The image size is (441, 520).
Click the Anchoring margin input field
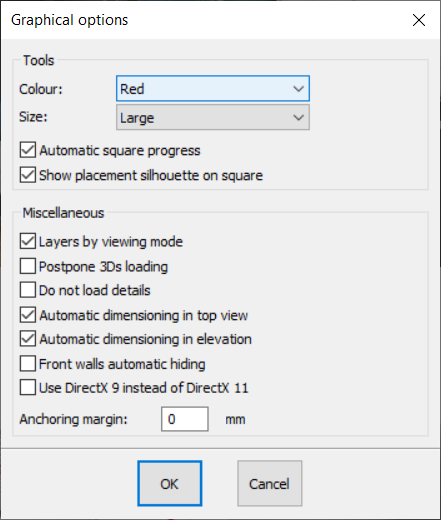click(x=185, y=419)
